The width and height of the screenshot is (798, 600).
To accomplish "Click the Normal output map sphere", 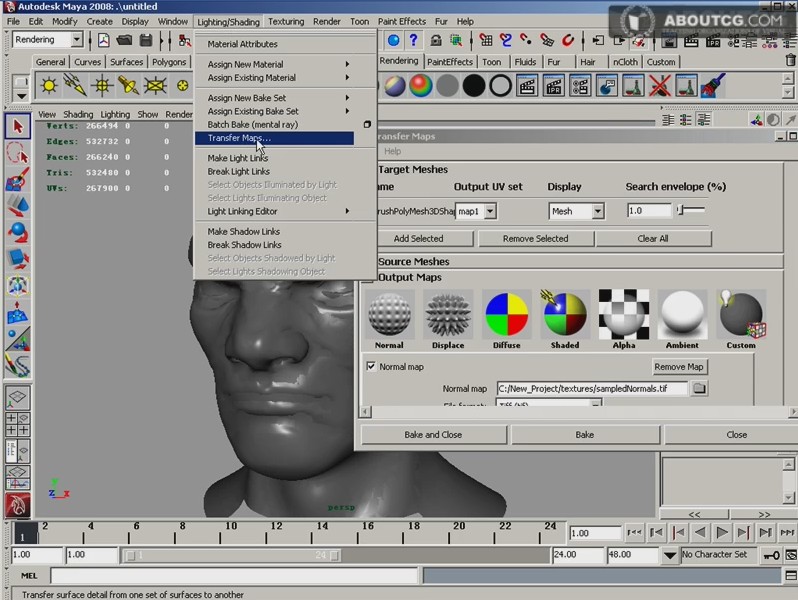I will coord(389,315).
